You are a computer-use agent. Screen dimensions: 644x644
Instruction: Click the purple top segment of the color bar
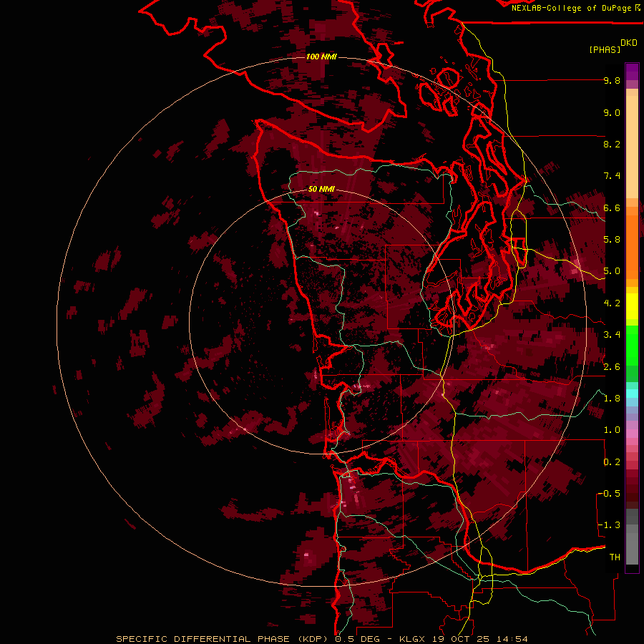coord(632,72)
